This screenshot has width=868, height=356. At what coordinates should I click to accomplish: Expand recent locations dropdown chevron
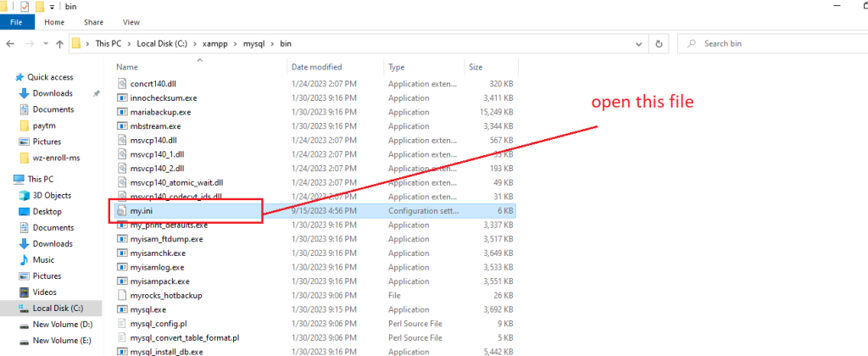click(44, 43)
